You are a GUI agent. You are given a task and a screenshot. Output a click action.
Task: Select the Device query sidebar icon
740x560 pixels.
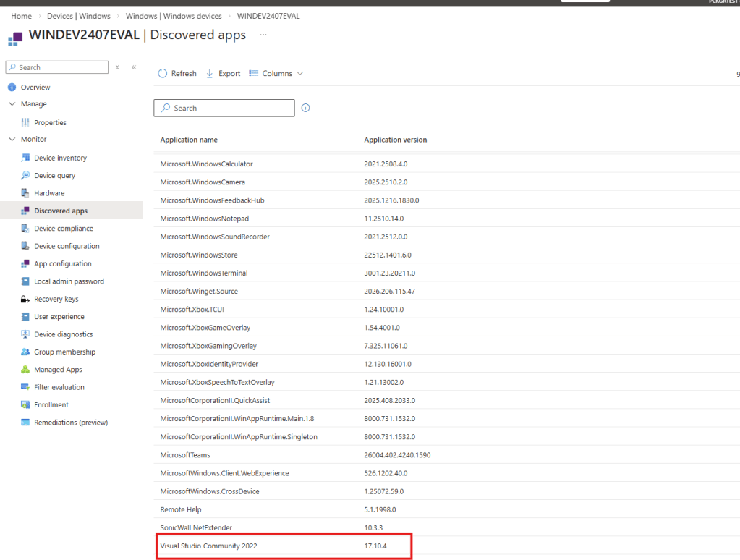[26, 176]
